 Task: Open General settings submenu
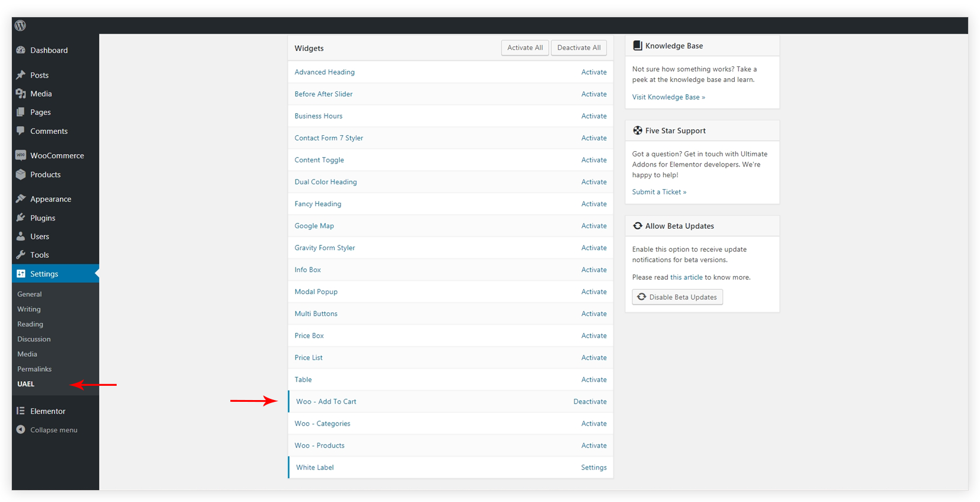[x=30, y=294]
